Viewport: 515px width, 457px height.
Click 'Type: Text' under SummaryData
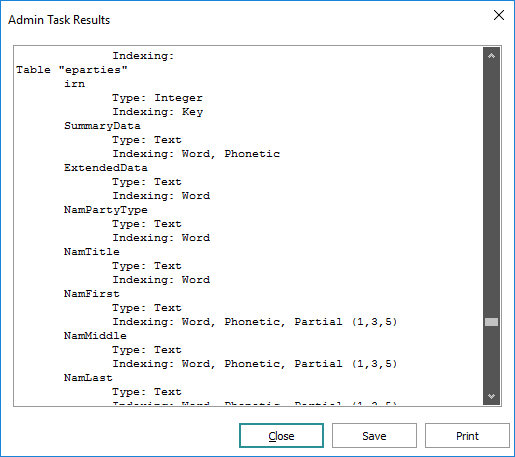(147, 140)
